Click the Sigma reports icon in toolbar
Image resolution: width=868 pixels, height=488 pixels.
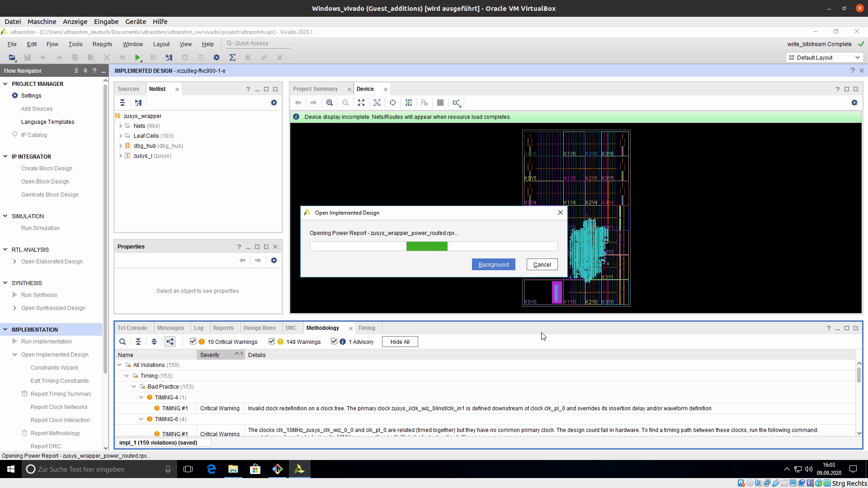click(x=232, y=57)
